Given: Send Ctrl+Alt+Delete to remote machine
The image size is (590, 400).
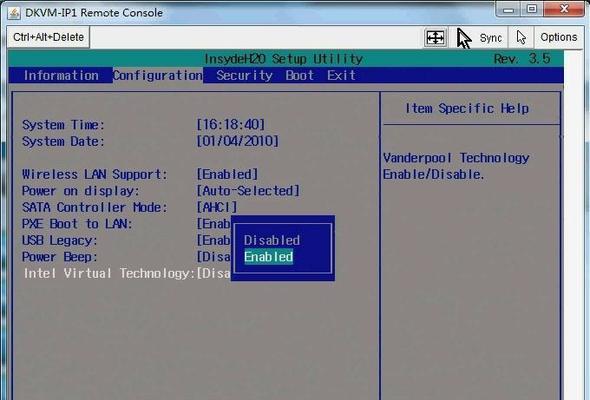Looking at the screenshot, I should (x=48, y=37).
